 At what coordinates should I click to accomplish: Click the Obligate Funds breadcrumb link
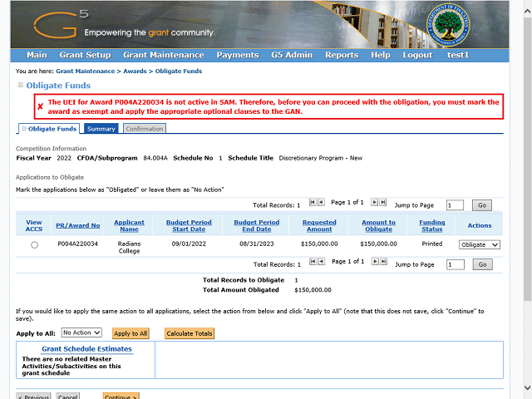[179, 71]
